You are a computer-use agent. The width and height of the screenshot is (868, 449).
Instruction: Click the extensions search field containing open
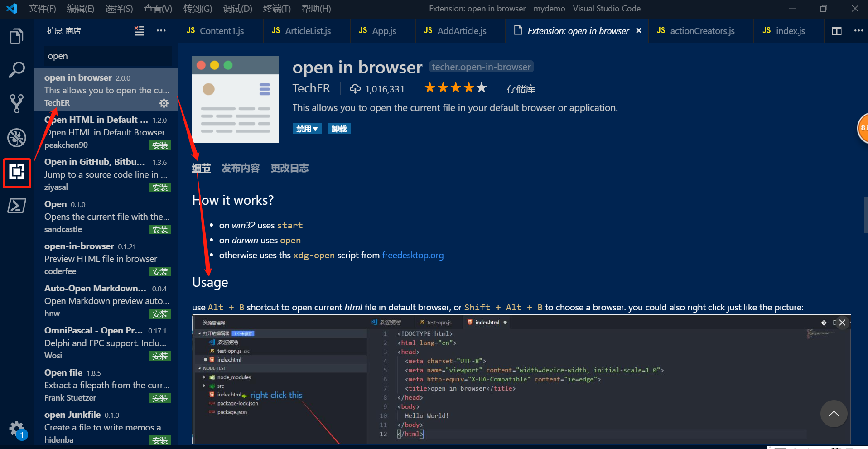(x=108, y=56)
